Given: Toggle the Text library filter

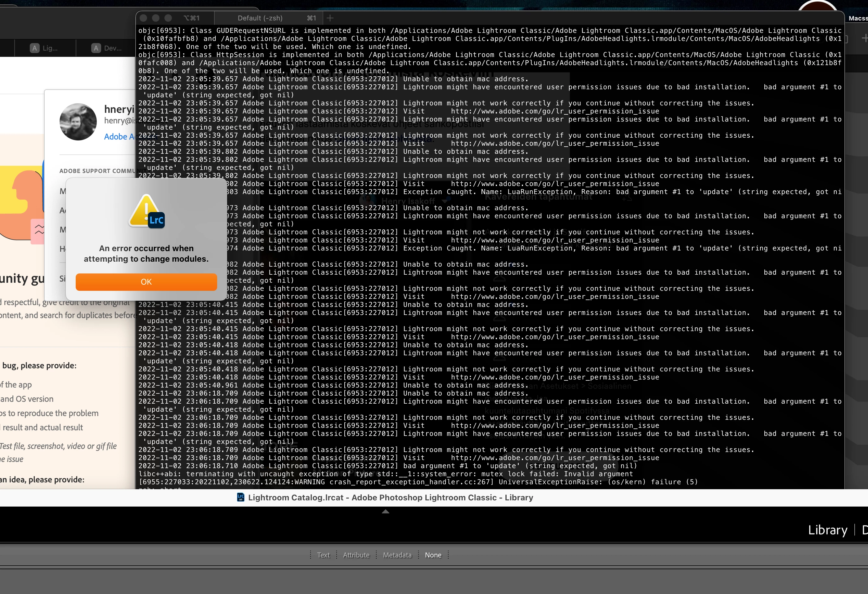Looking at the screenshot, I should click(x=323, y=555).
